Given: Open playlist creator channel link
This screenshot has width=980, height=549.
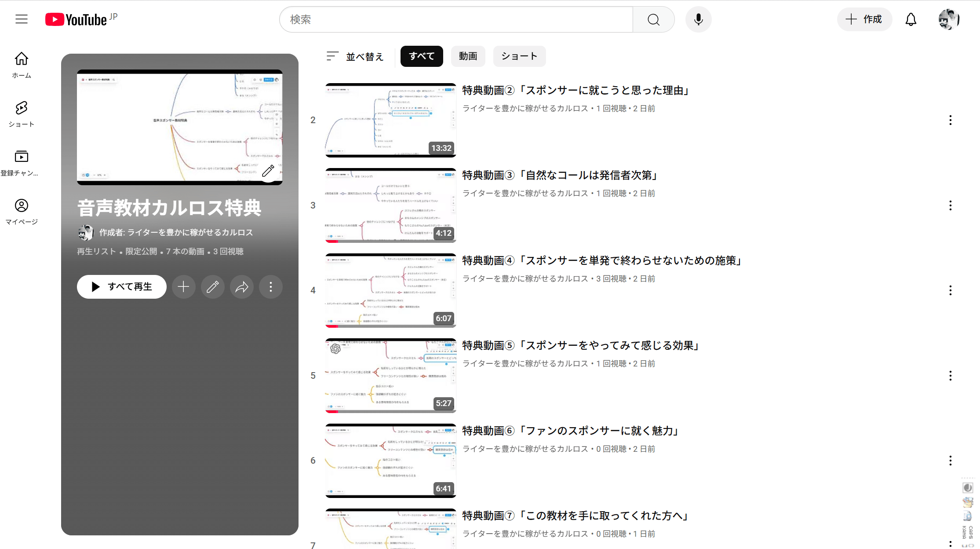Looking at the screenshot, I should coord(176,232).
